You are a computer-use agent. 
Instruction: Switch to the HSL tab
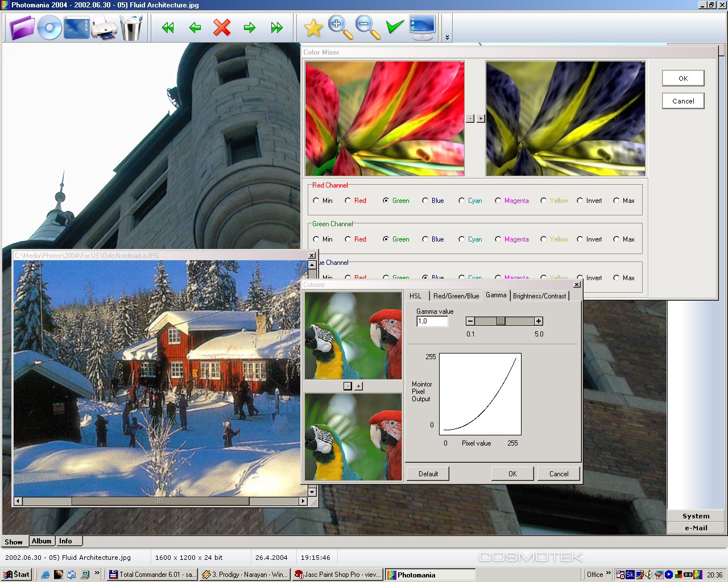(416, 296)
